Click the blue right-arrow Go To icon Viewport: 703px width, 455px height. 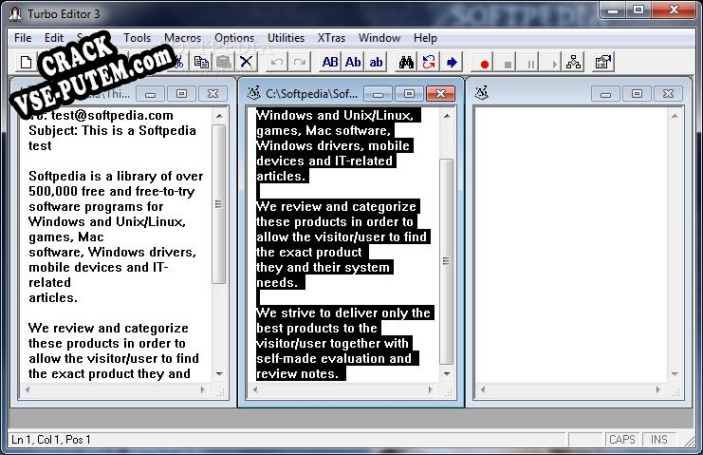tap(451, 62)
